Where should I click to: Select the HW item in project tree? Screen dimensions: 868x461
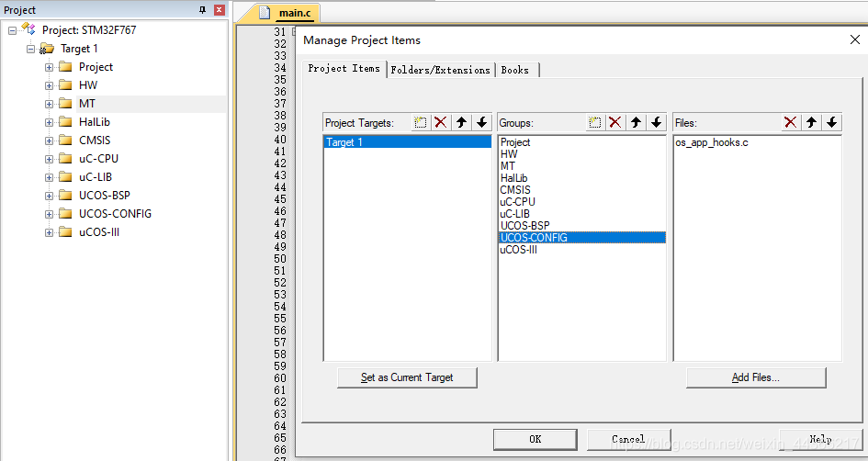click(x=88, y=85)
